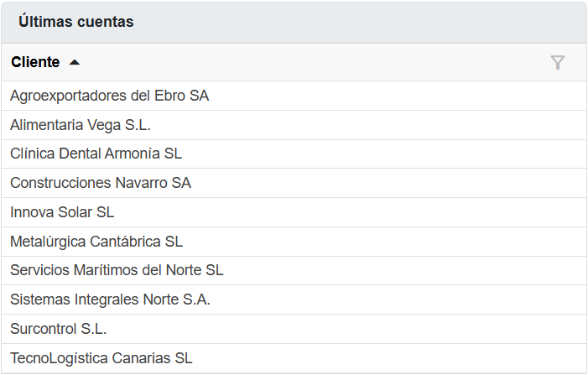The image size is (588, 375).
Task: Click the Últimas cuentas panel title
Action: tap(76, 23)
